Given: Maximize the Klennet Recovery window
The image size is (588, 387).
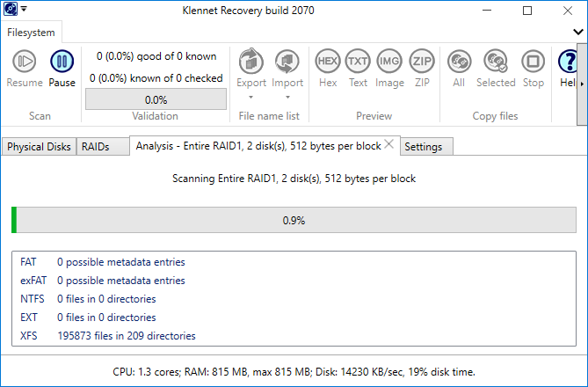Looking at the screenshot, I should coord(527,11).
